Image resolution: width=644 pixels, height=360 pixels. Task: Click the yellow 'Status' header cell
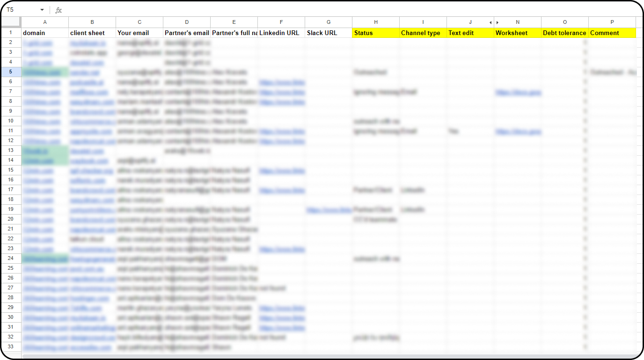pyautogui.click(x=375, y=33)
